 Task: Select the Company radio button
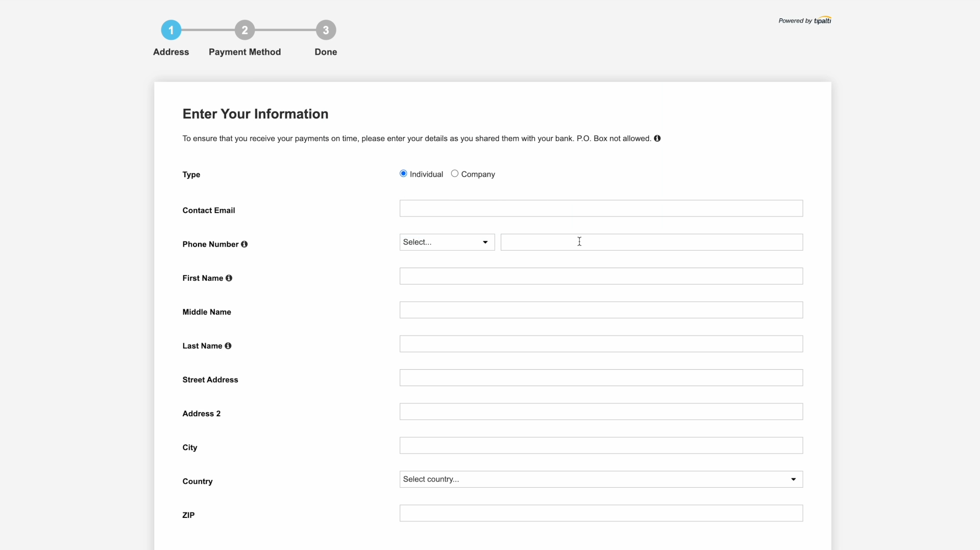455,174
